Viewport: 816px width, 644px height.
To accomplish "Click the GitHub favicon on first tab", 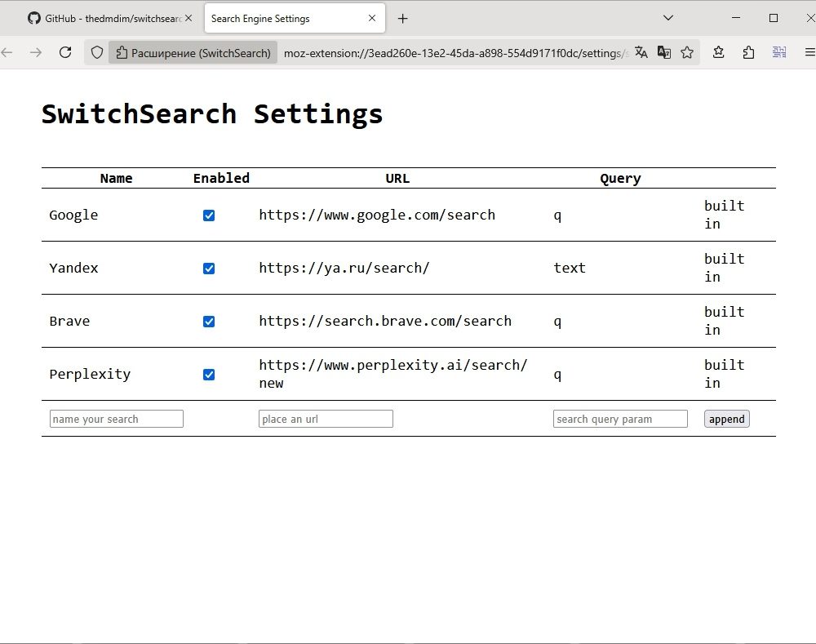I will click(33, 18).
